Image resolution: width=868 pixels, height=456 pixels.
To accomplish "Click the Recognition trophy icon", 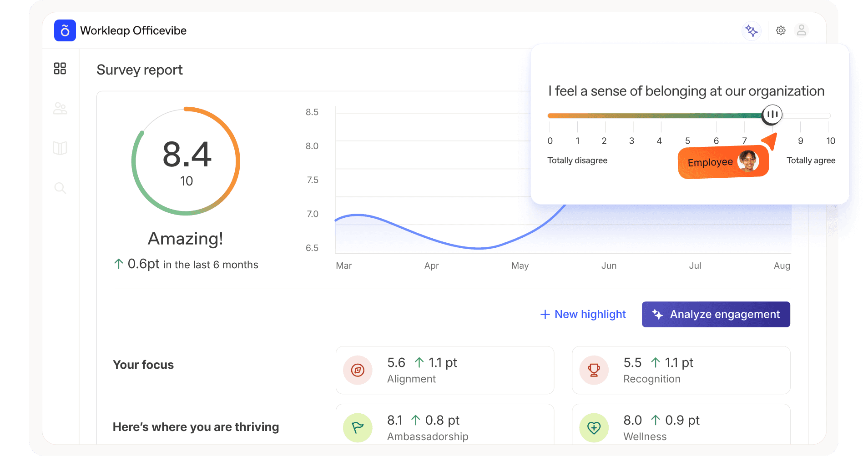I will [x=594, y=370].
